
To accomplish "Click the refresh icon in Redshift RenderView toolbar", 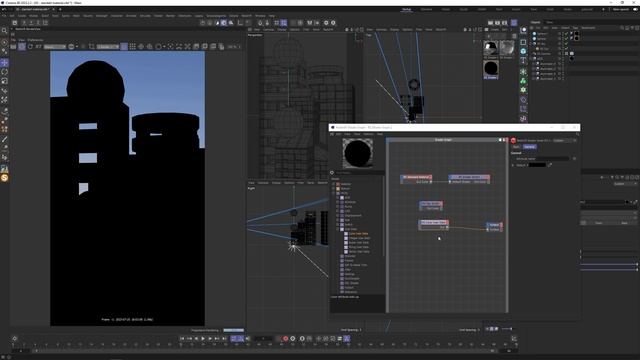I will click(30, 47).
